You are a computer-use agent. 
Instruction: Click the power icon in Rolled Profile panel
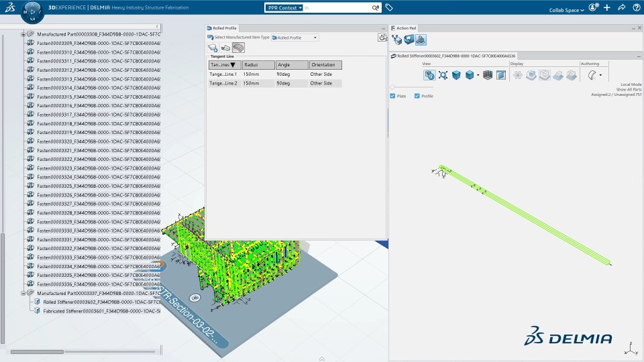tap(382, 38)
